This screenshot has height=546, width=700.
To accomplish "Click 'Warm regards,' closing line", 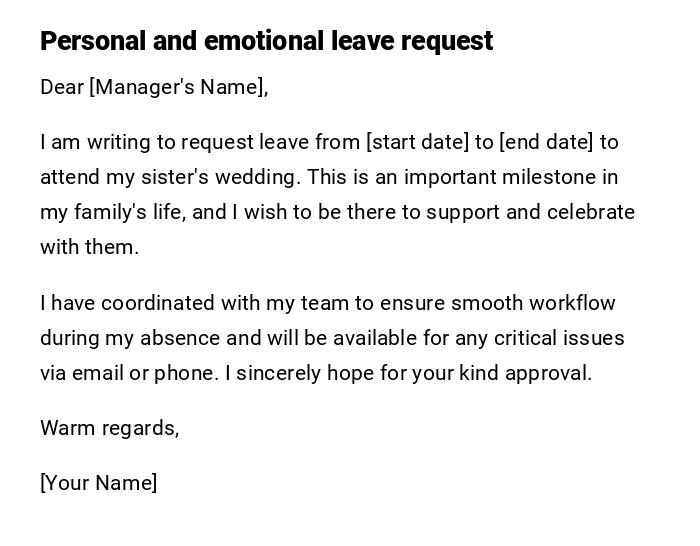I will (109, 428).
